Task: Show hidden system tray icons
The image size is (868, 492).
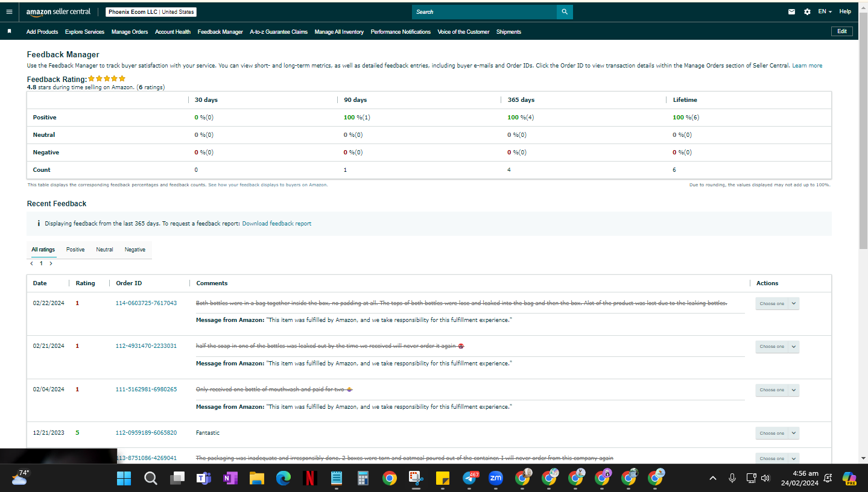Action: click(713, 478)
